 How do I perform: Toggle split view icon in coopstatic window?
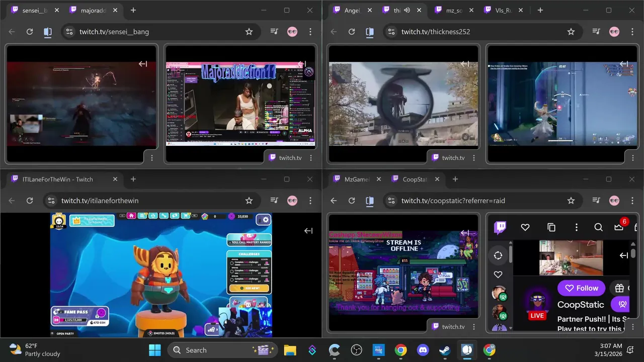(x=370, y=201)
